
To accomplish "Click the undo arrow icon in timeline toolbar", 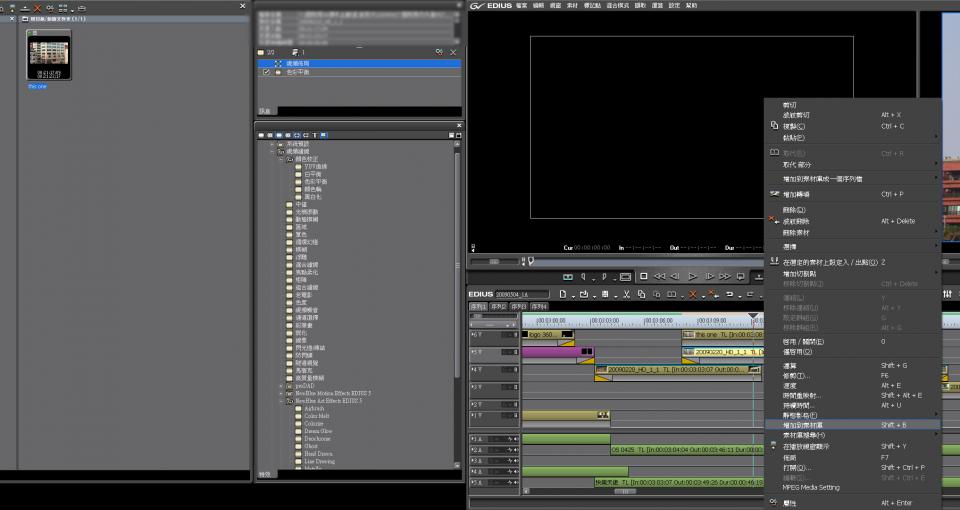I will click(x=729, y=294).
